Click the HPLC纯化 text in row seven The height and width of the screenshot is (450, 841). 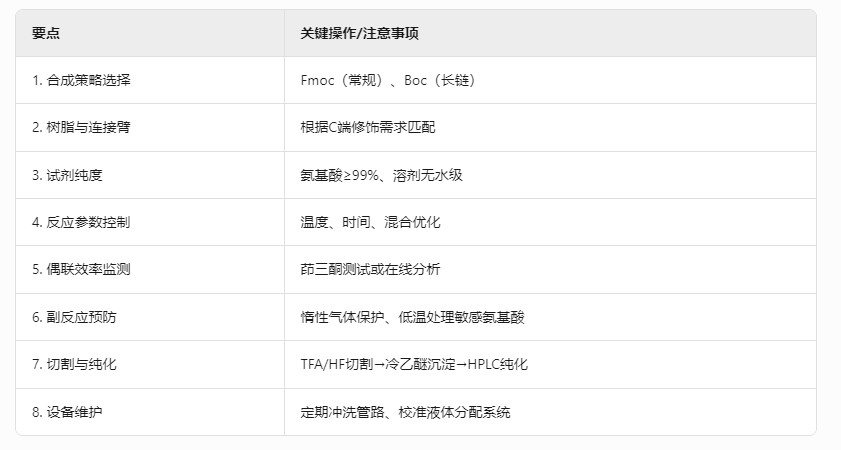[498, 364]
